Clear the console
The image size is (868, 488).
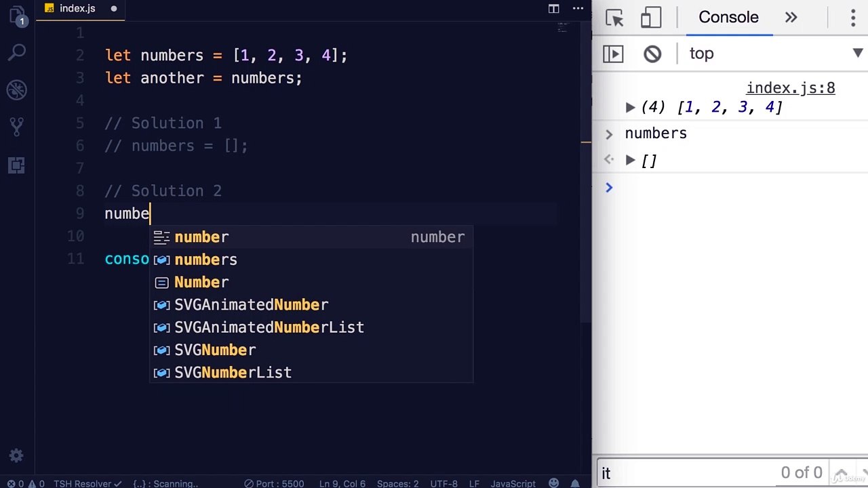[x=652, y=54]
